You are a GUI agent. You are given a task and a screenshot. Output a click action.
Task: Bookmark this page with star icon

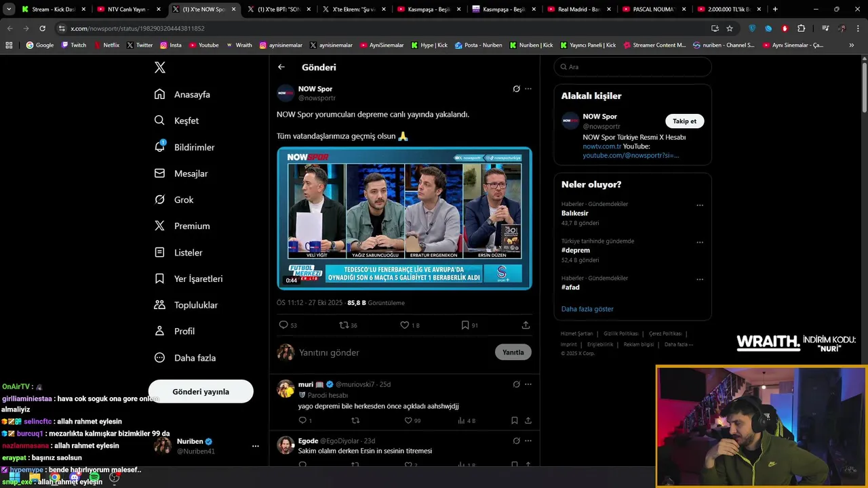730,28
